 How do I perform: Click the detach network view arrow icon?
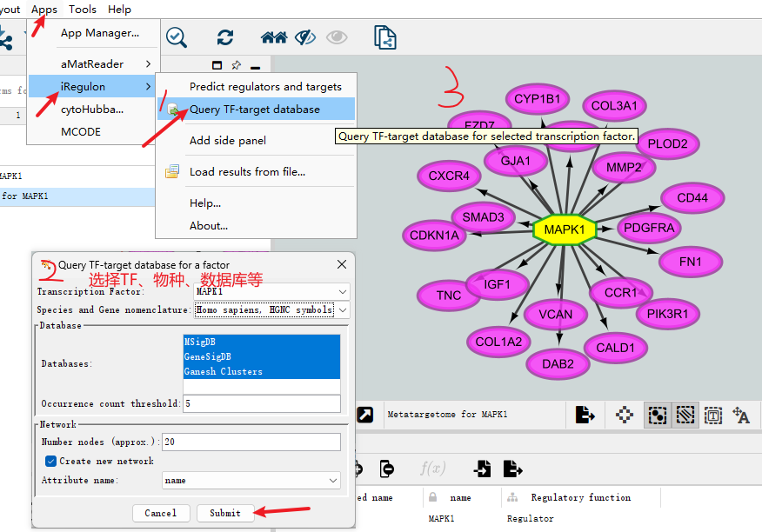[x=365, y=415]
